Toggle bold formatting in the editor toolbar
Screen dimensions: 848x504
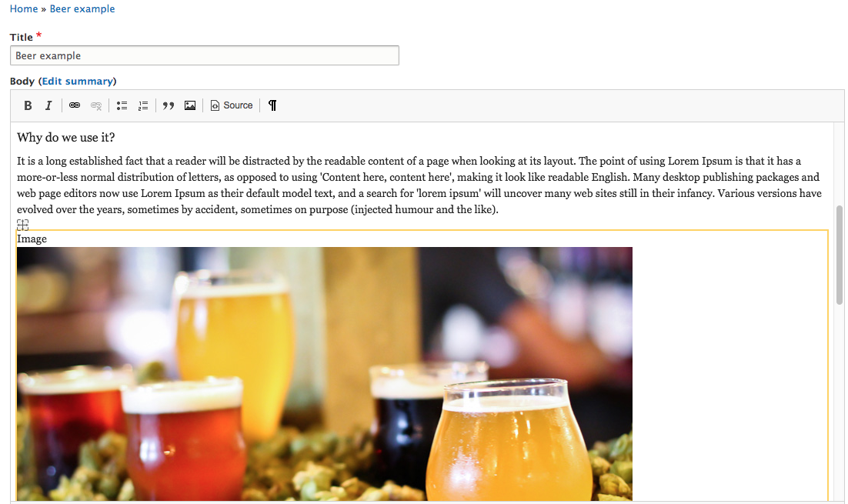coord(28,105)
